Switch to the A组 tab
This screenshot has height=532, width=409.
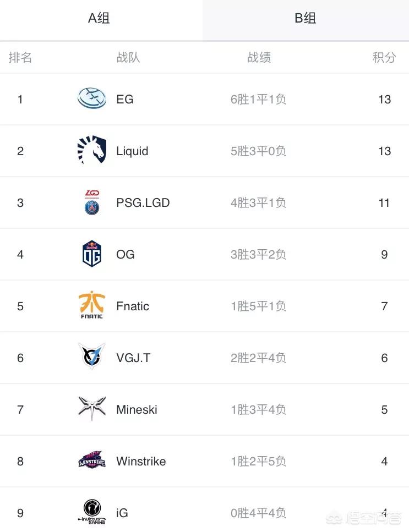click(x=99, y=19)
